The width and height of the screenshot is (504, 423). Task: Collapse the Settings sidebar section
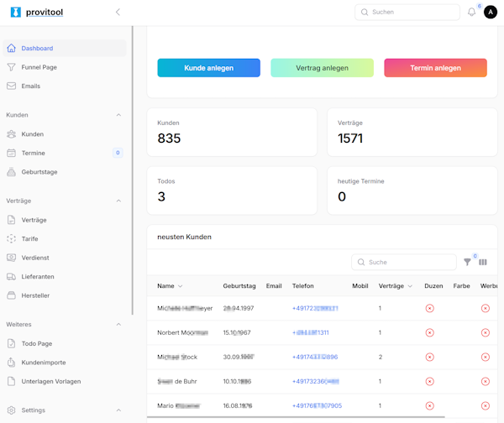(118, 410)
